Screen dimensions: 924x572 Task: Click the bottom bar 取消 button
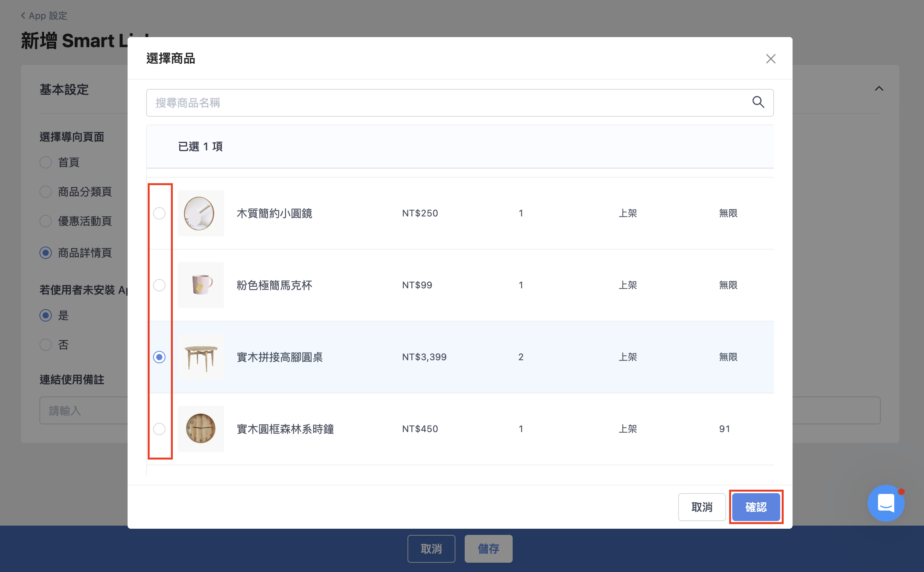[x=431, y=549]
